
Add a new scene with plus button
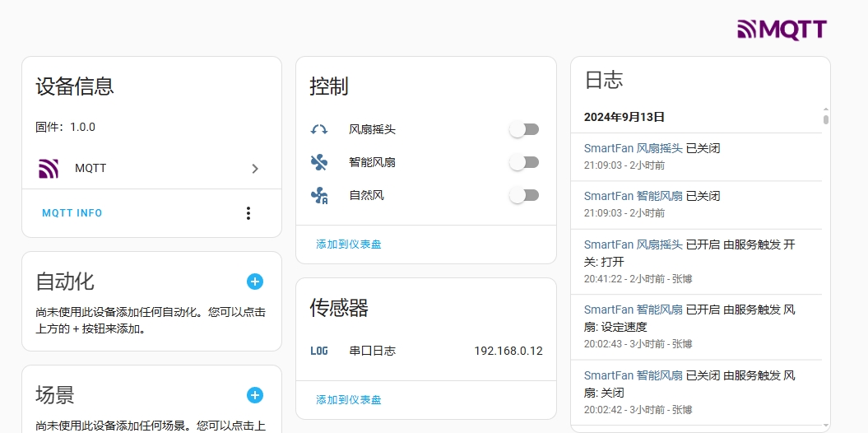255,395
